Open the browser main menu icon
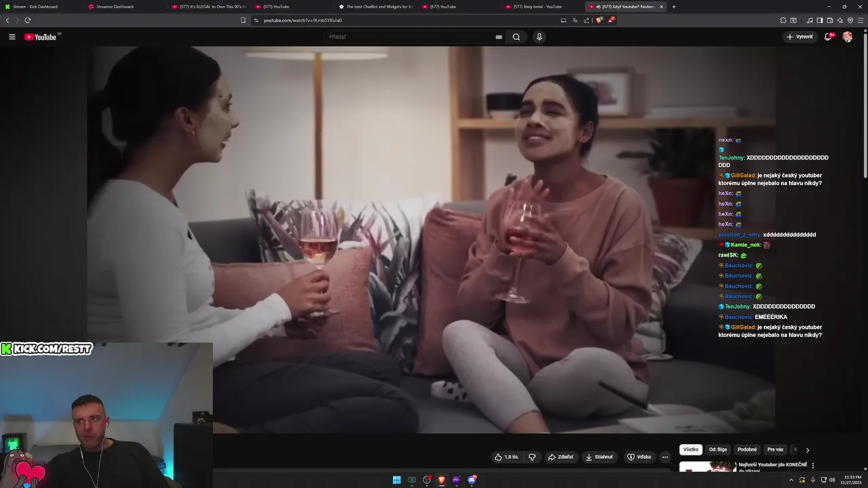Image resolution: width=868 pixels, height=488 pixels. point(861,20)
